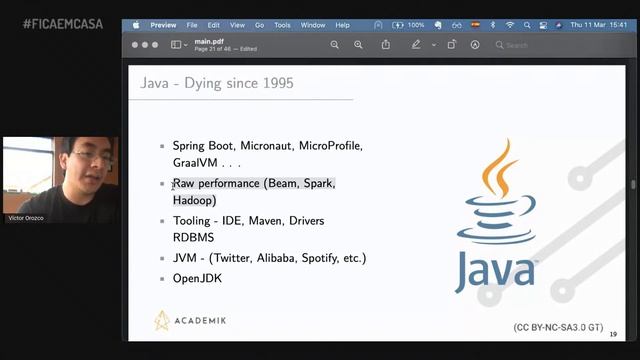This screenshot has width=640, height=360.
Task: Open the File menu
Action: tap(192, 25)
